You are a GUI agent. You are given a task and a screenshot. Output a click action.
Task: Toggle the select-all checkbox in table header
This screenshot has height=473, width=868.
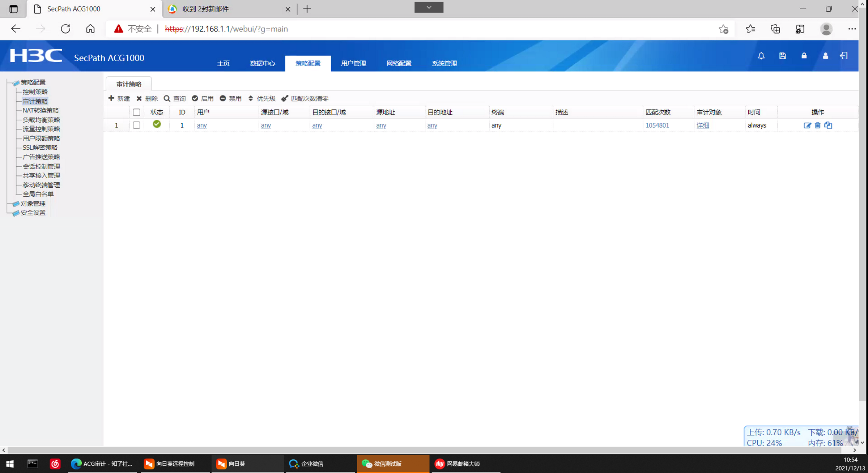(136, 112)
